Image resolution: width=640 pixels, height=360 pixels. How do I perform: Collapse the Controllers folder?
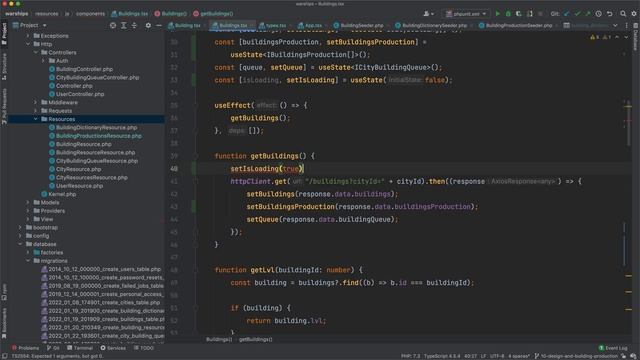coord(36,53)
